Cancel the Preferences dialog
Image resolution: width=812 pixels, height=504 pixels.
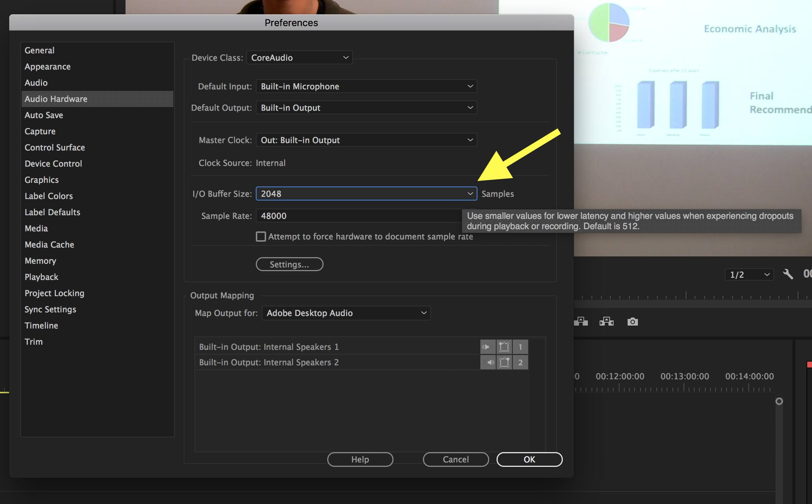tap(456, 459)
